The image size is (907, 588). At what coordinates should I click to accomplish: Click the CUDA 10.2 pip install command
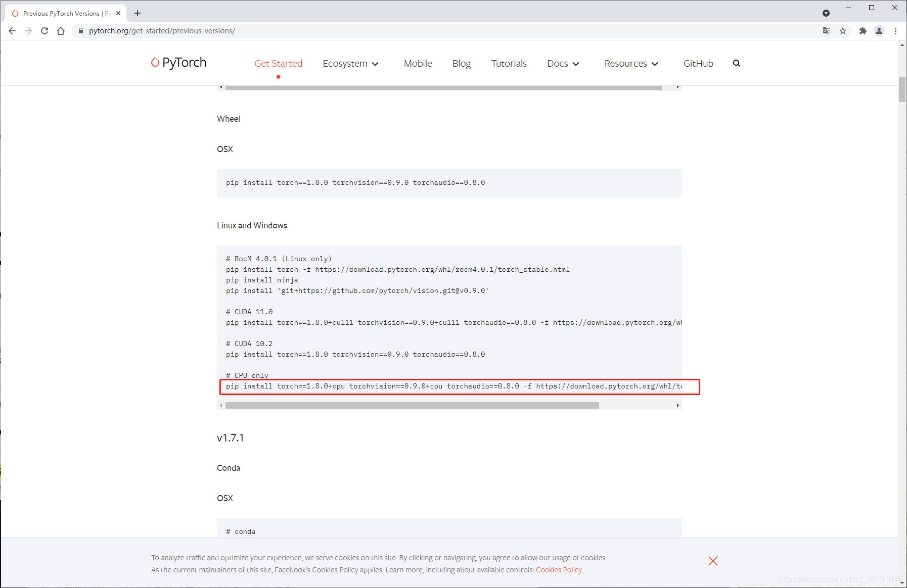[x=355, y=354]
